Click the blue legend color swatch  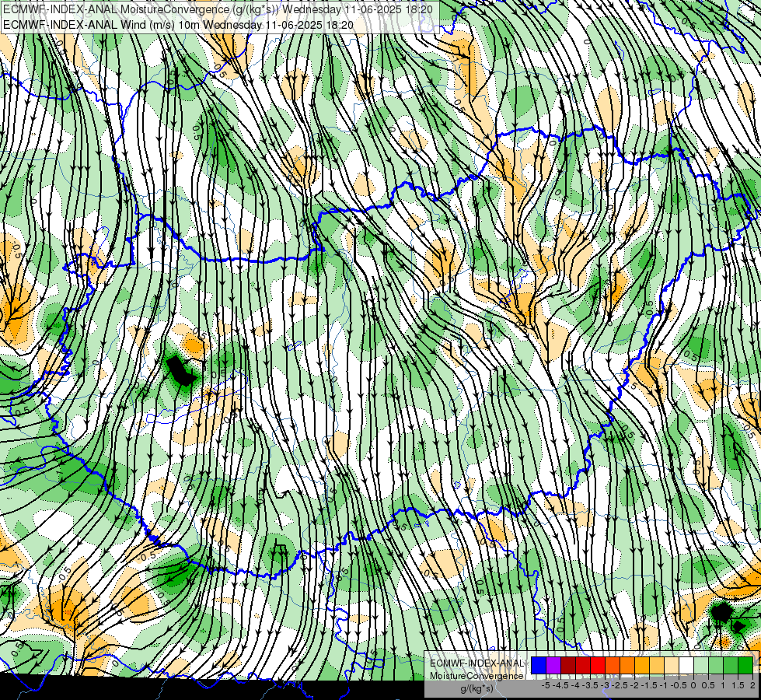tap(539, 666)
